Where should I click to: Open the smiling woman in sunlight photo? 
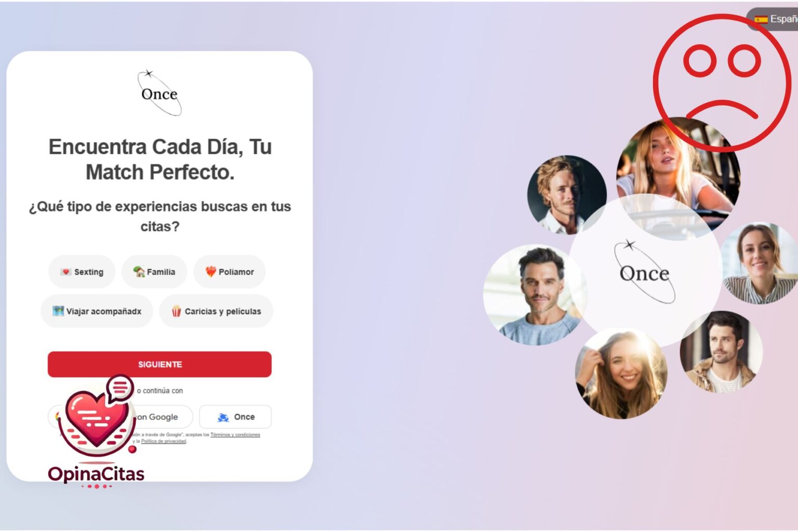[x=621, y=373]
